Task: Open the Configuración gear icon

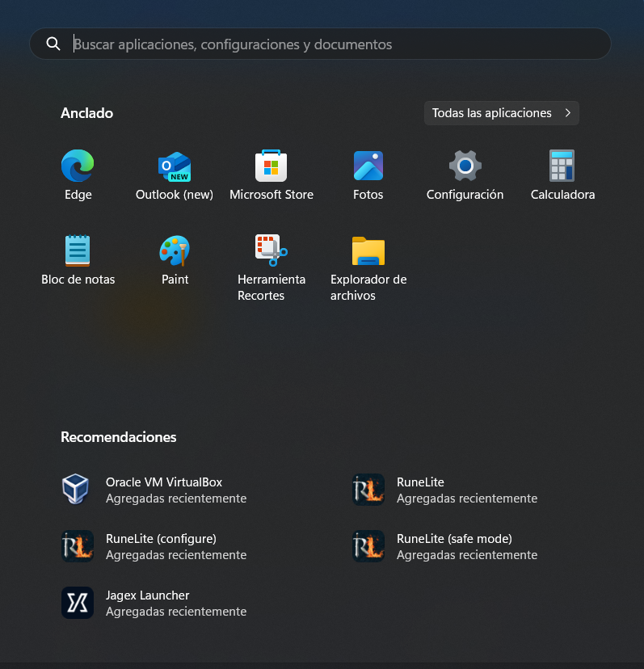Action: [x=465, y=166]
